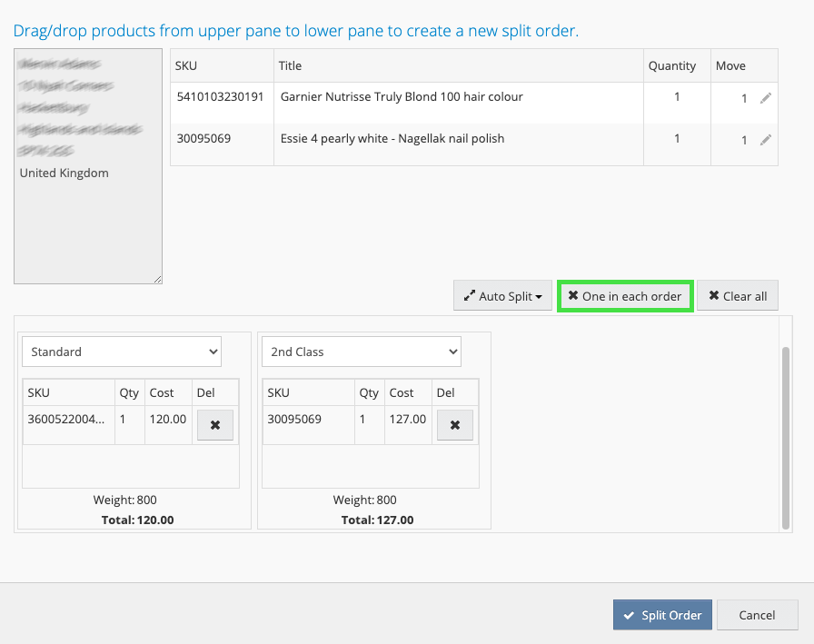Image resolution: width=814 pixels, height=644 pixels.
Task: Click the vertical scrollbar of lower pane
Action: pyautogui.click(x=786, y=436)
